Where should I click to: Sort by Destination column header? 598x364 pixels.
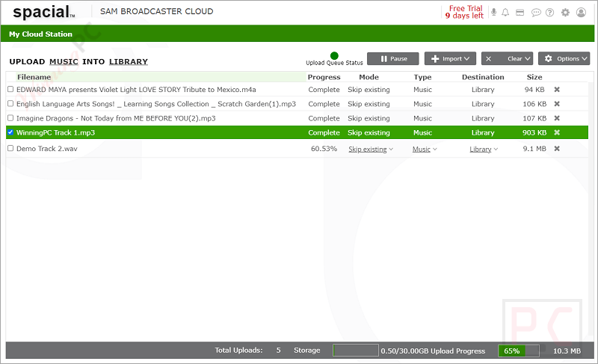pos(483,77)
